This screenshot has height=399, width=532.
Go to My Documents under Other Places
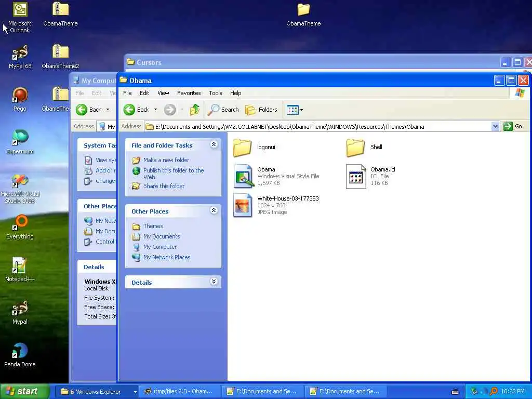tap(162, 236)
